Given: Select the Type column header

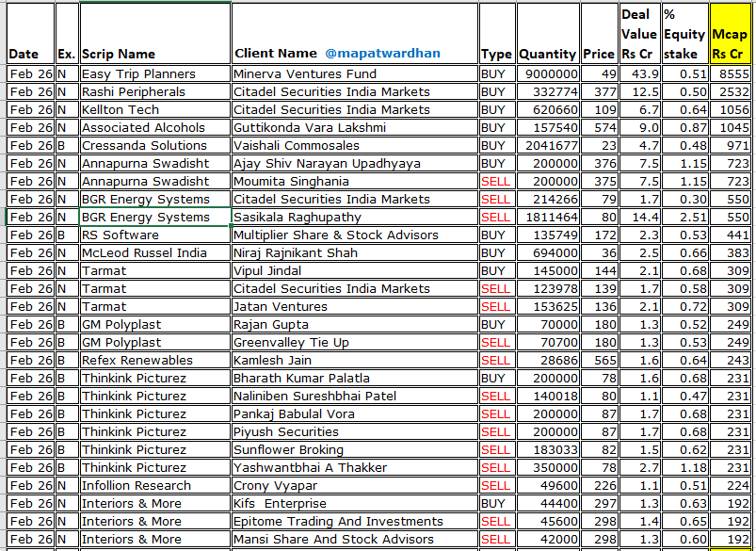Looking at the screenshot, I should click(496, 33).
